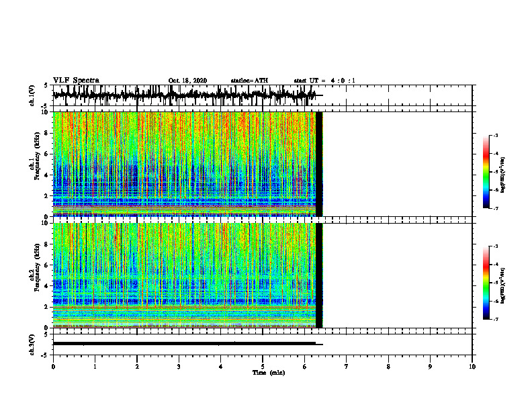Click time axis tick label "1"
The height and width of the screenshot is (411, 532).
[x=95, y=367]
